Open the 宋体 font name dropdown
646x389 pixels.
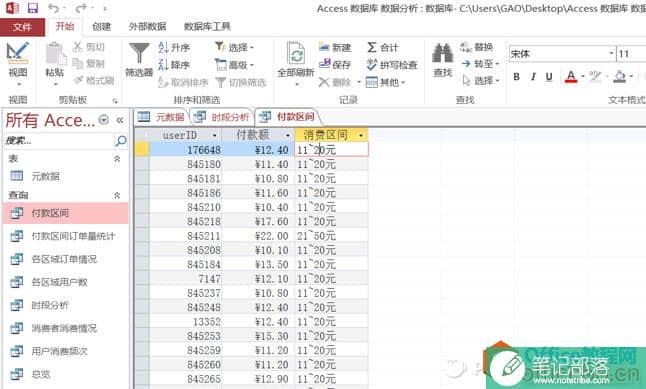tap(611, 54)
